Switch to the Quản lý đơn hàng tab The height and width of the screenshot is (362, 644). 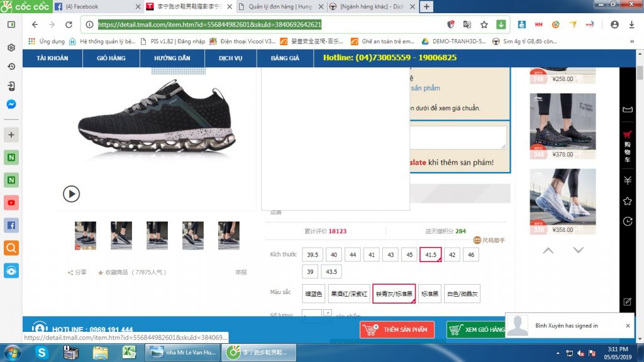coord(281,6)
